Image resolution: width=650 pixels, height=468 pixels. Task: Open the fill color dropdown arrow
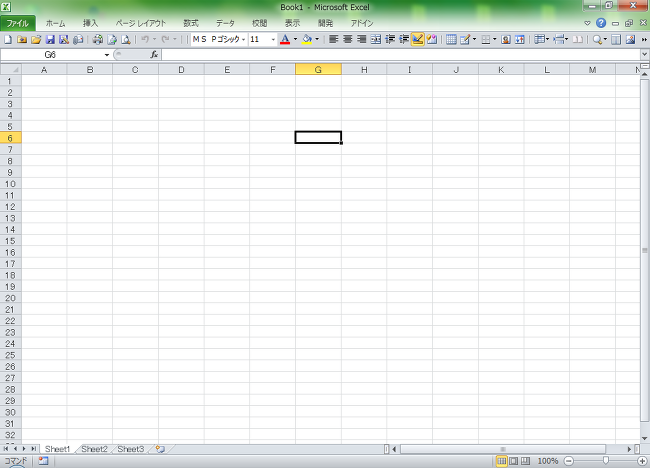pos(317,39)
